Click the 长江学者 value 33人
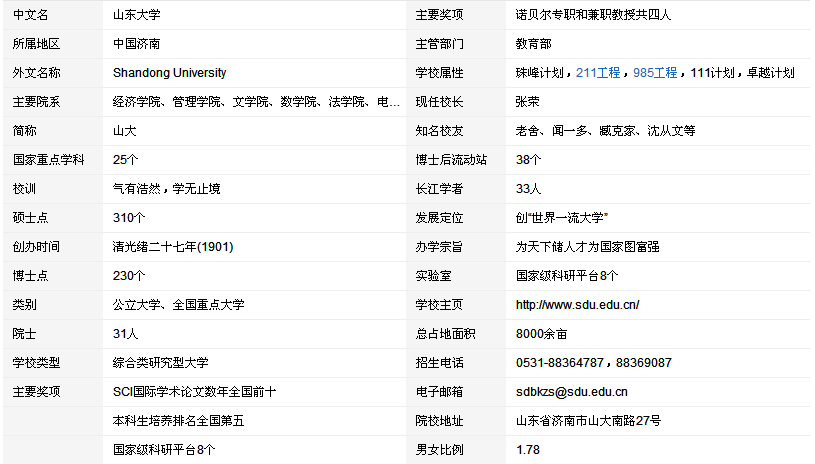This screenshot has width=815, height=464. tap(528, 189)
